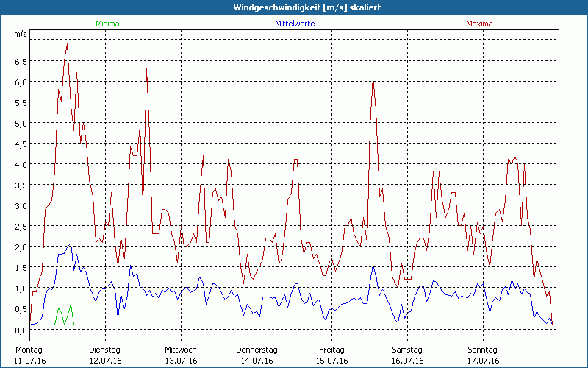Select the Sonntag day label
588x368 pixels.
(483, 350)
